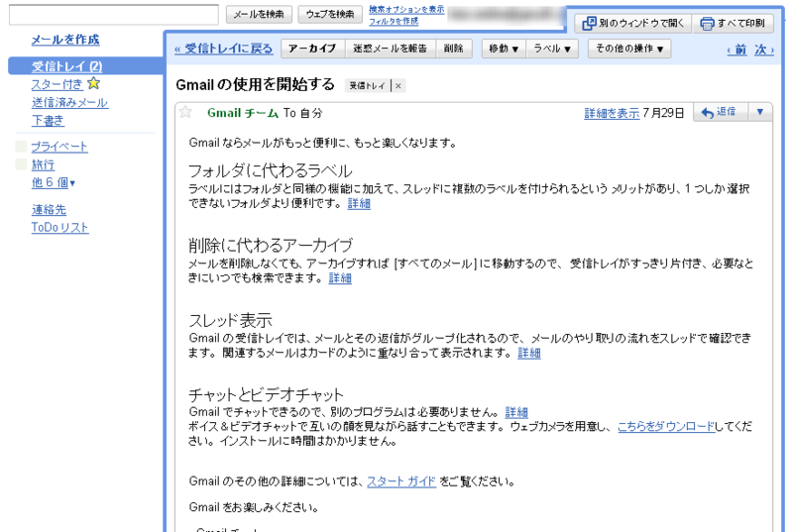
Task: Open the スタート ガイド link
Action: pyautogui.click(x=401, y=481)
